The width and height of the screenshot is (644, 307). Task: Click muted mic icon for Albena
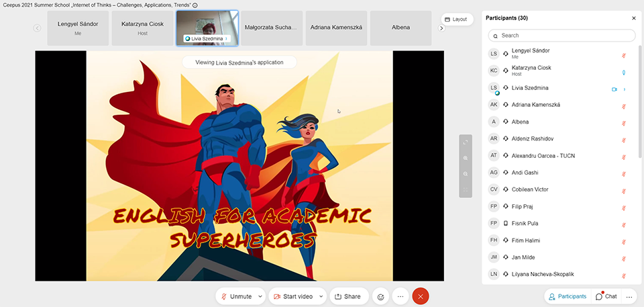(x=623, y=124)
